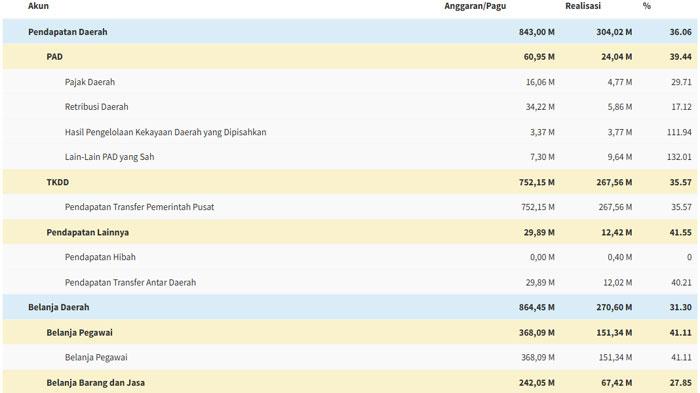Click Pajak Daerah budget 16,06 M

click(540, 82)
